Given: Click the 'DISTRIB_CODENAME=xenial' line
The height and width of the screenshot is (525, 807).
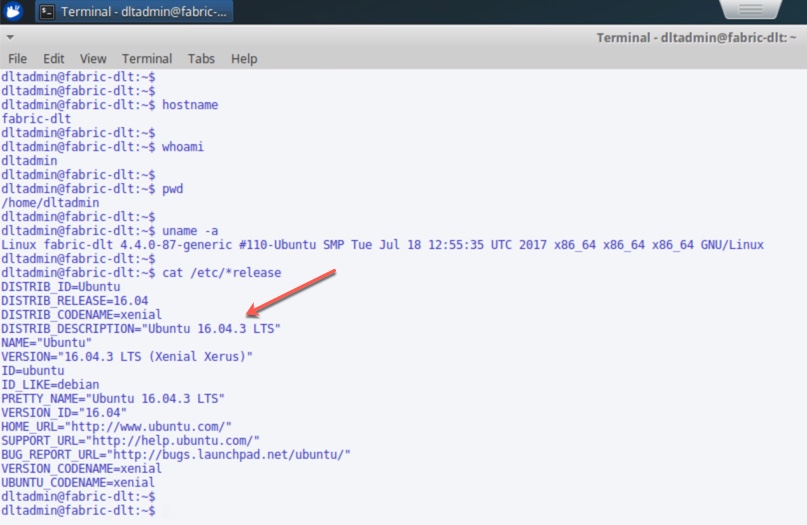Looking at the screenshot, I should tap(81, 314).
